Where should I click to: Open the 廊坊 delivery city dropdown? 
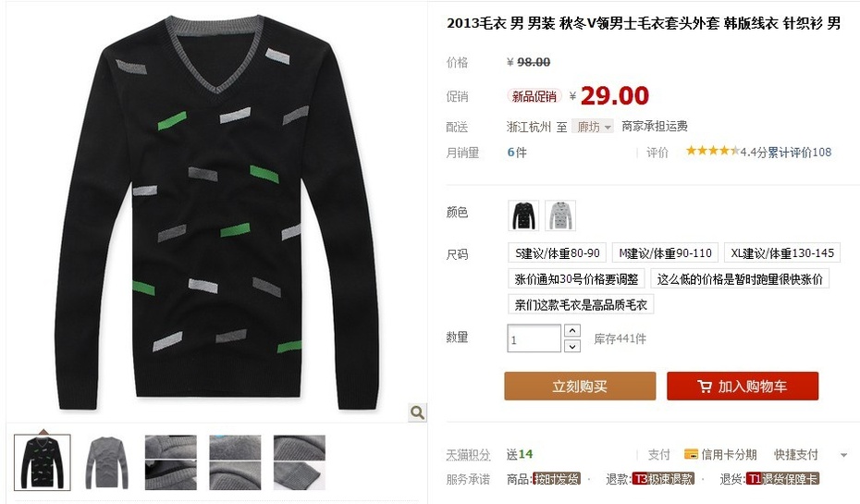point(593,127)
